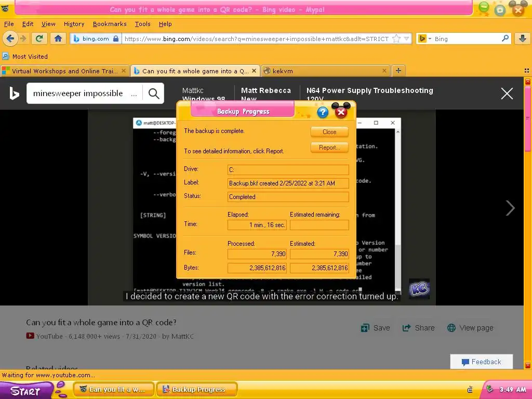Click the browser forward arrow
532x399 pixels.
(x=23, y=38)
